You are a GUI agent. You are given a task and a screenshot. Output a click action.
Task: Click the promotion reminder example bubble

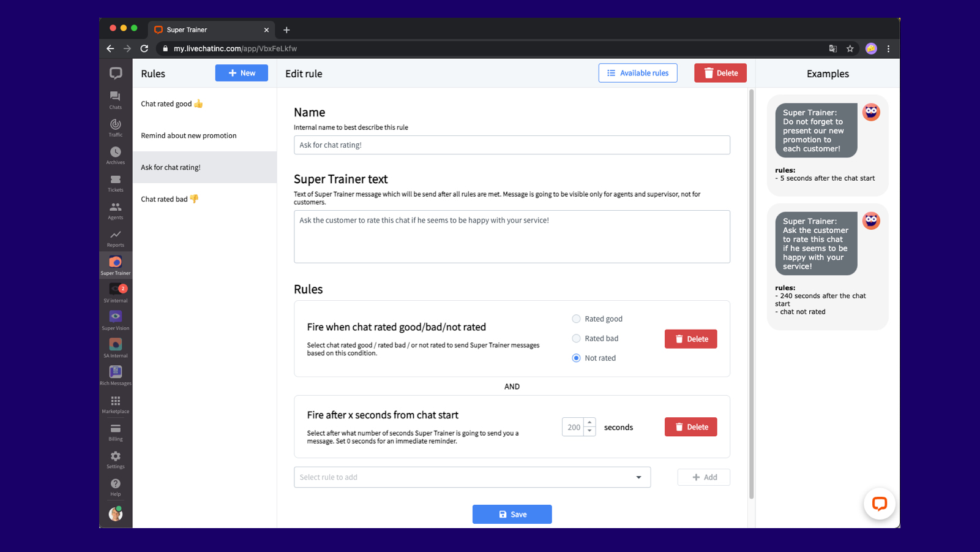tap(816, 130)
